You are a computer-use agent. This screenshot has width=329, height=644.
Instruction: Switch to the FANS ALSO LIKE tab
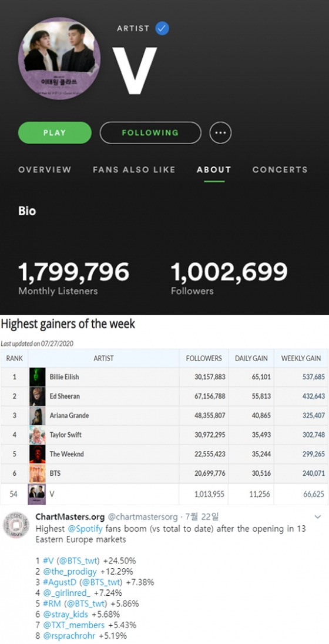click(x=134, y=169)
